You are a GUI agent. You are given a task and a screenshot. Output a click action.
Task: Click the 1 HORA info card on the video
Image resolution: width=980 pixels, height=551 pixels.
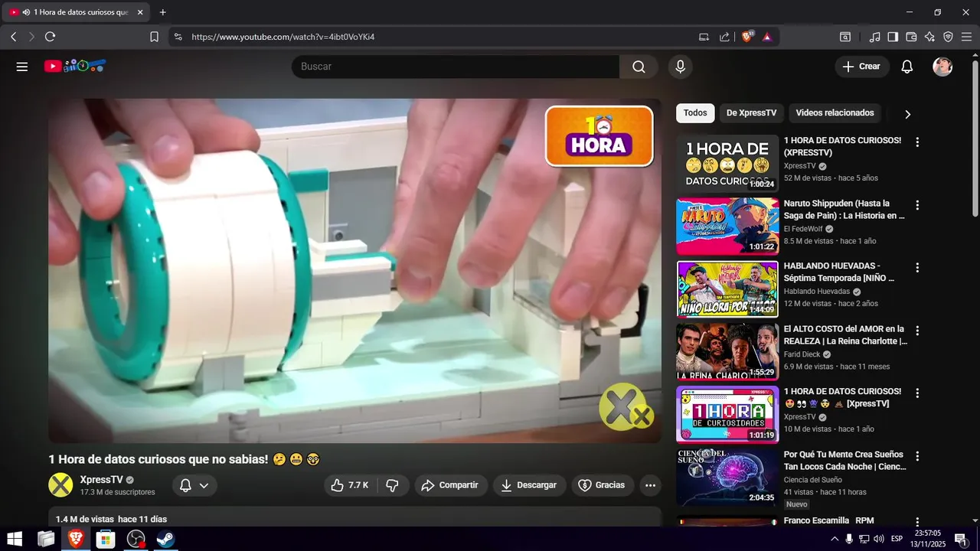[x=599, y=136]
